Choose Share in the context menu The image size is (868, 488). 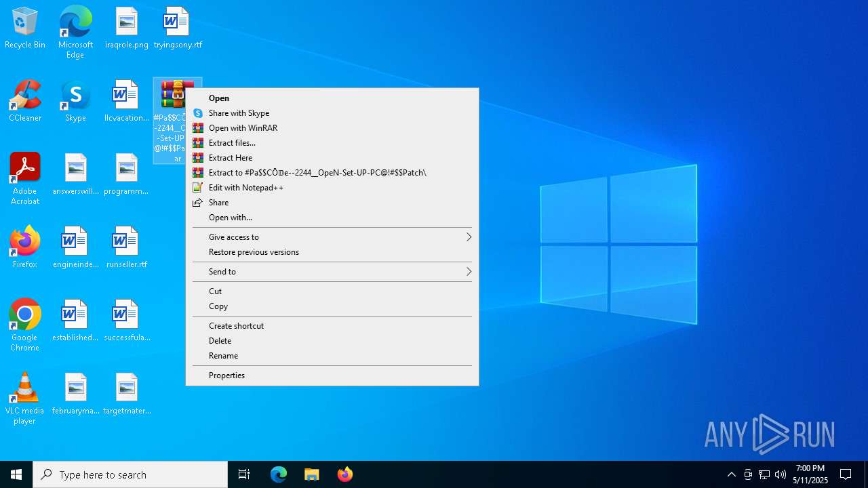(x=332, y=203)
